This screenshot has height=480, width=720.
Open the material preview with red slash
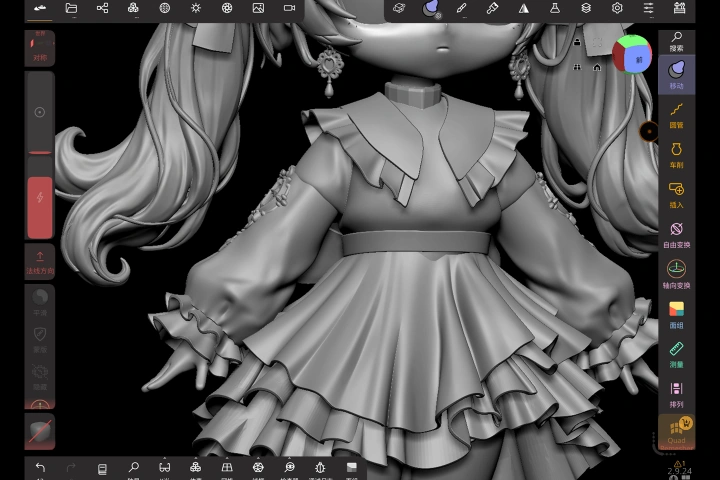40,432
